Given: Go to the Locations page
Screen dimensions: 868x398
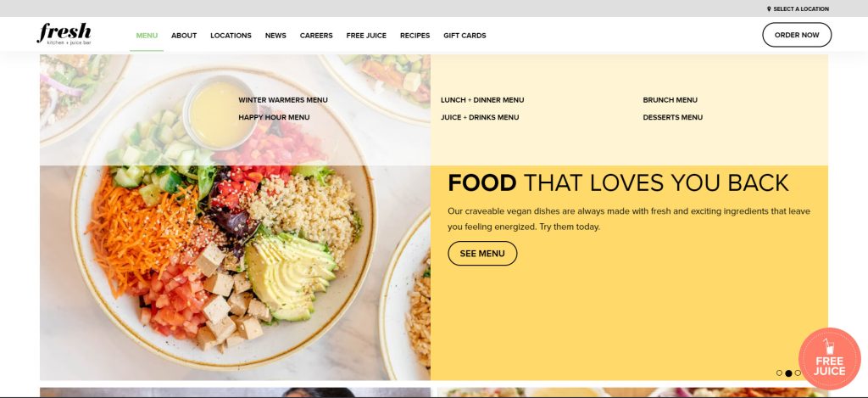Looking at the screenshot, I should (231, 36).
